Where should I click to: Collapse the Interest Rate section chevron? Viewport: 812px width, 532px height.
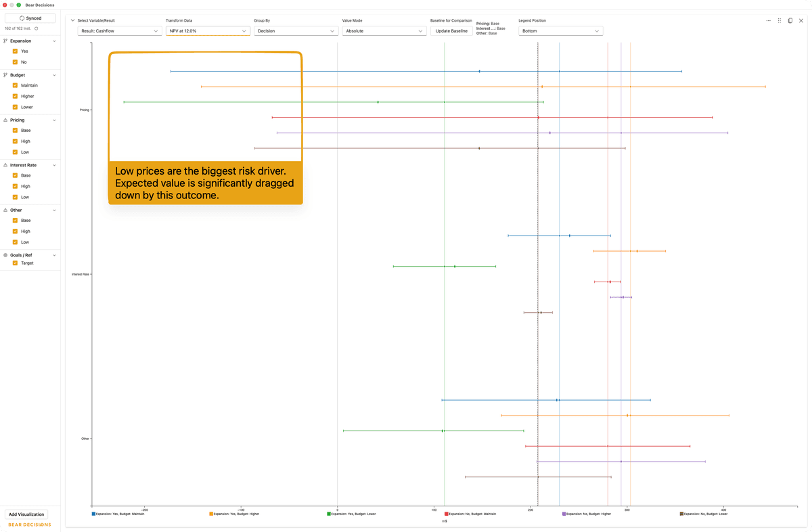coord(55,165)
